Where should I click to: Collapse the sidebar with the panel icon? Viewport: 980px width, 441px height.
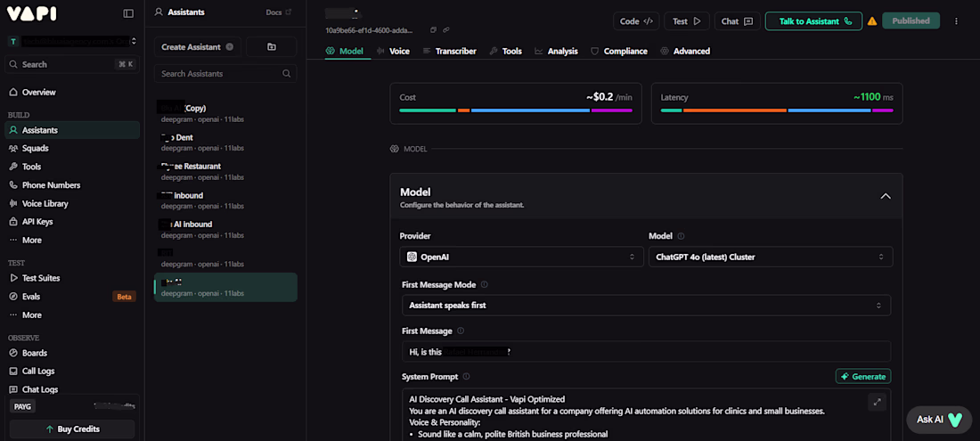tap(128, 13)
